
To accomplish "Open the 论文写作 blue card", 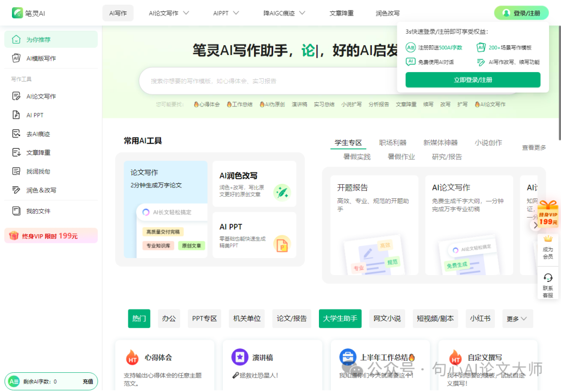I will tap(166, 209).
